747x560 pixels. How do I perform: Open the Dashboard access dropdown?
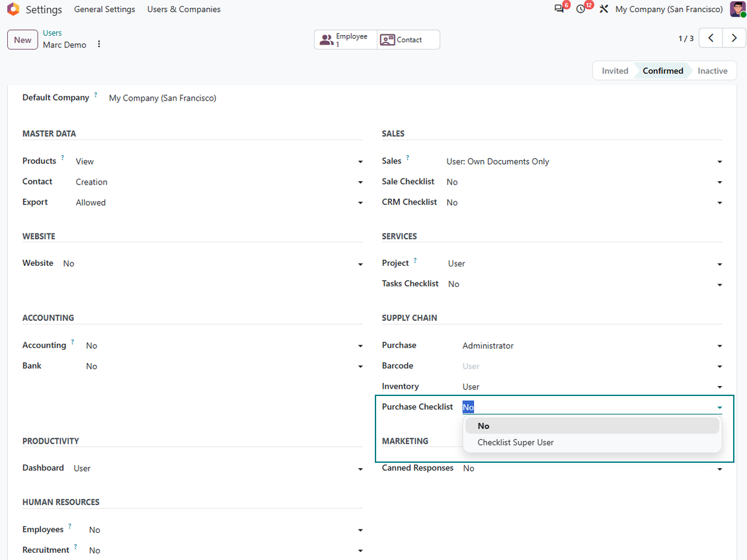pyautogui.click(x=217, y=469)
